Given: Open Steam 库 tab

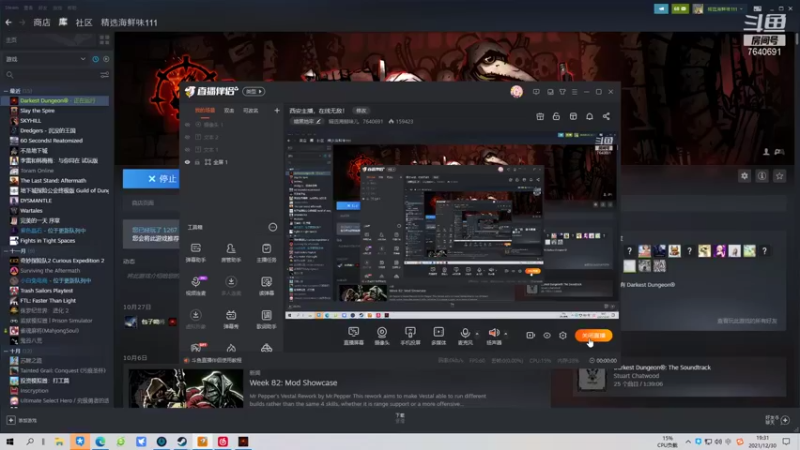Looking at the screenshot, I should point(63,22).
